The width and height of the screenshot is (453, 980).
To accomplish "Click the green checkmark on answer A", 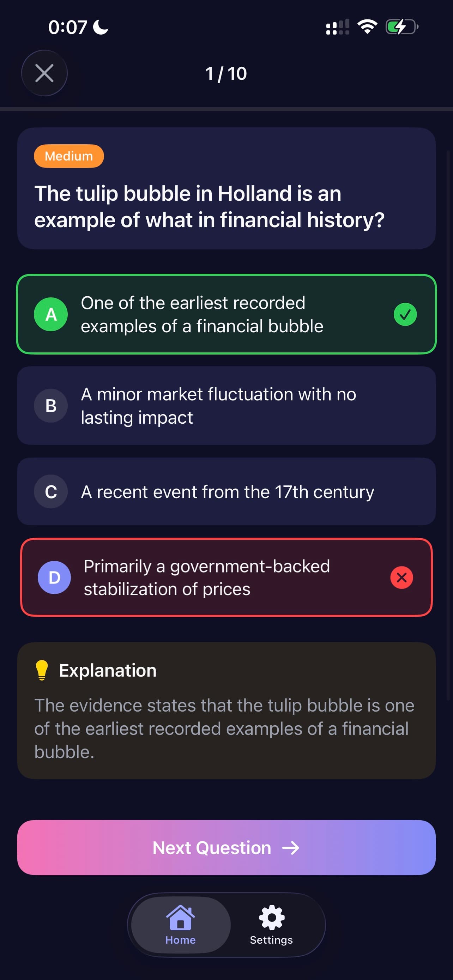I will (405, 314).
